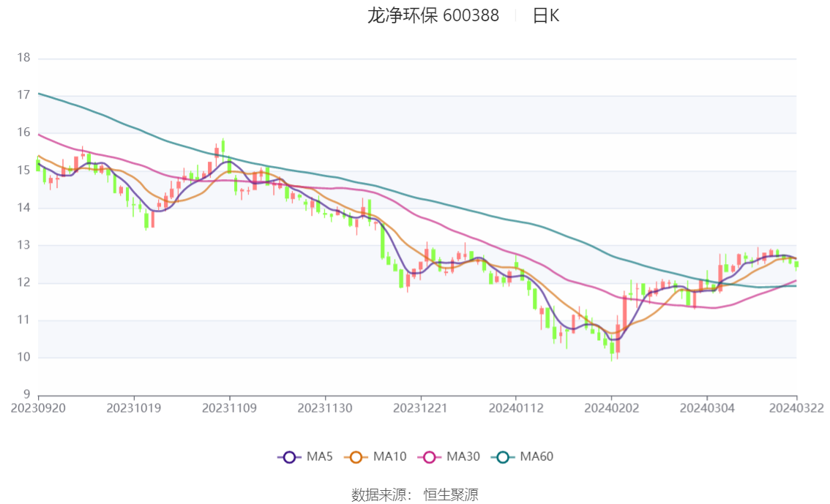Click y-axis value label 18
Image resolution: width=830 pixels, height=504 pixels.
tap(23, 58)
